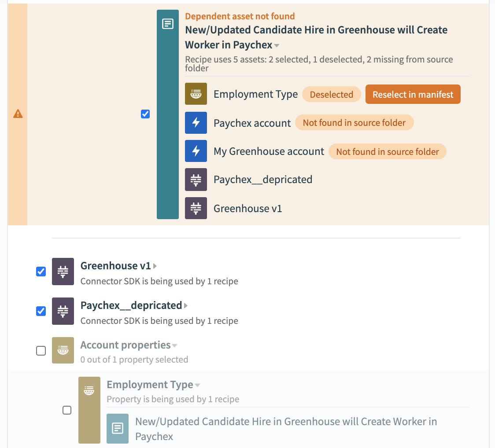Click the Greenhouse v1 SDK icon beside its checkbox
Viewport: 495px width, 448px height.
(x=63, y=272)
